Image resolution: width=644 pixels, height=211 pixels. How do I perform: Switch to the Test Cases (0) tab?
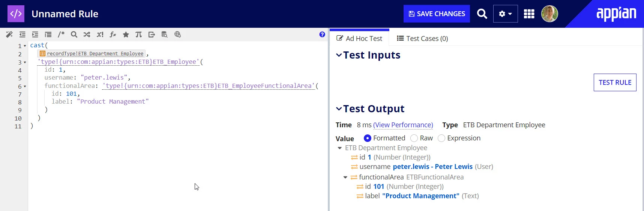422,38
